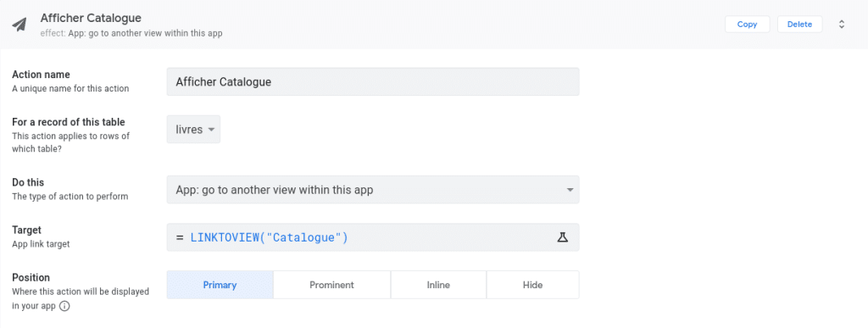This screenshot has height=328, width=868.
Task: Delete the Afficher Catalogue action
Action: pos(799,25)
